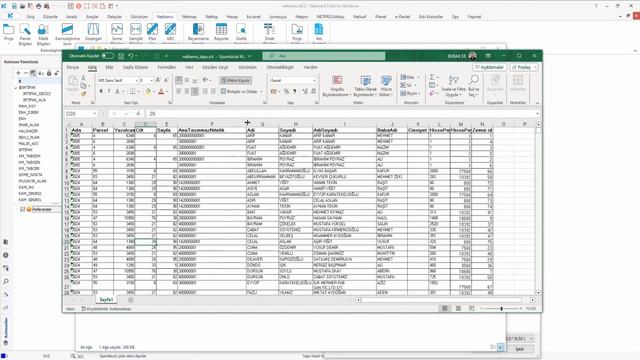Select header cell BabaAdi
The height and width of the screenshot is (360, 640).
[392, 130]
